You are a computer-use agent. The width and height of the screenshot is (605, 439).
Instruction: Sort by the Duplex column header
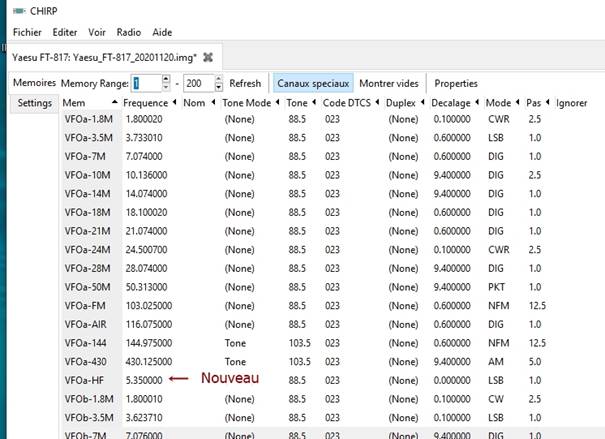coord(405,103)
